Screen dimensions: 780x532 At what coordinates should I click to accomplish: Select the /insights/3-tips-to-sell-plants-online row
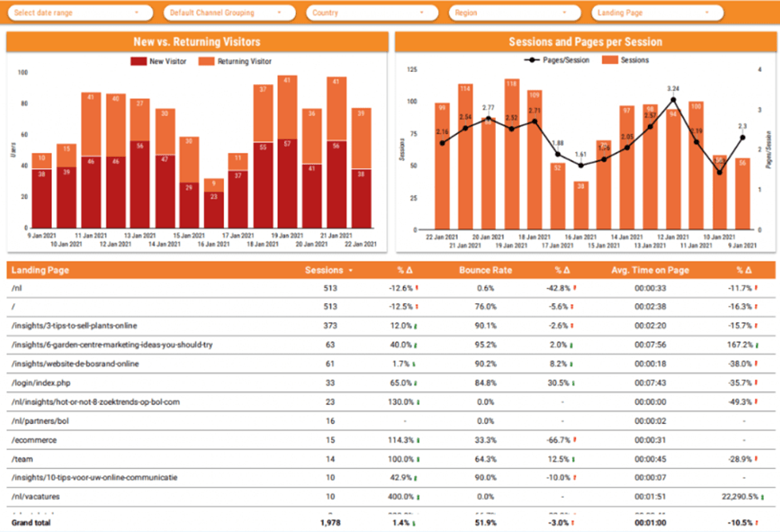[391, 326]
